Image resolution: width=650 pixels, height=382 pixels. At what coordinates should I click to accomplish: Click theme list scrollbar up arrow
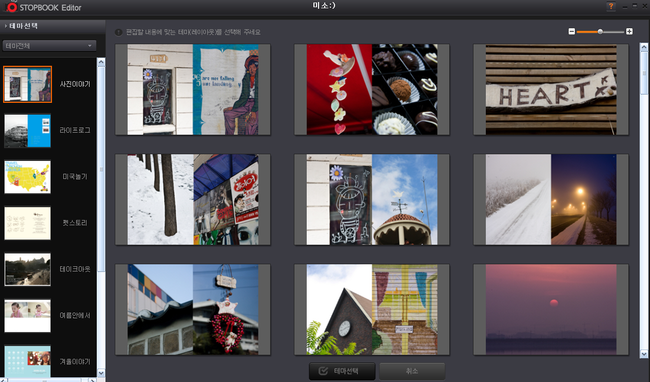click(x=101, y=62)
